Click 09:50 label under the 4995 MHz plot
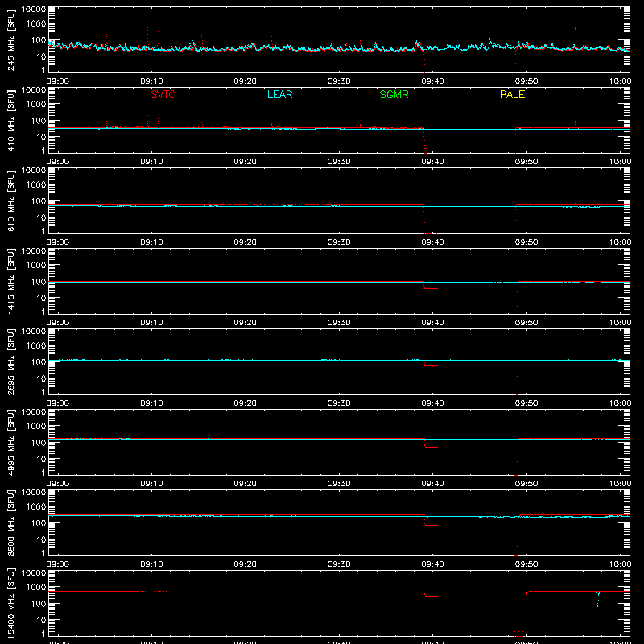Image resolution: width=644 pixels, height=644 pixels. (526, 484)
